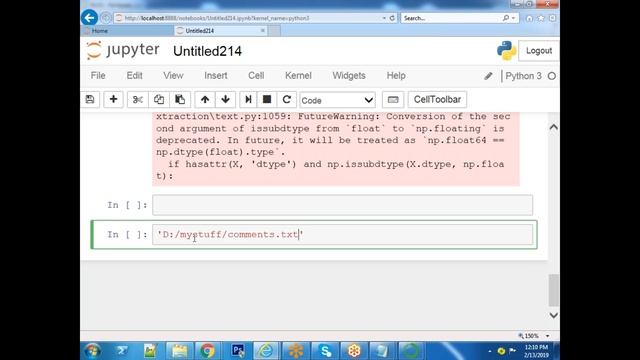Image resolution: width=640 pixels, height=360 pixels.
Task: Save the notebook with the floppy disk icon
Action: 90,100
